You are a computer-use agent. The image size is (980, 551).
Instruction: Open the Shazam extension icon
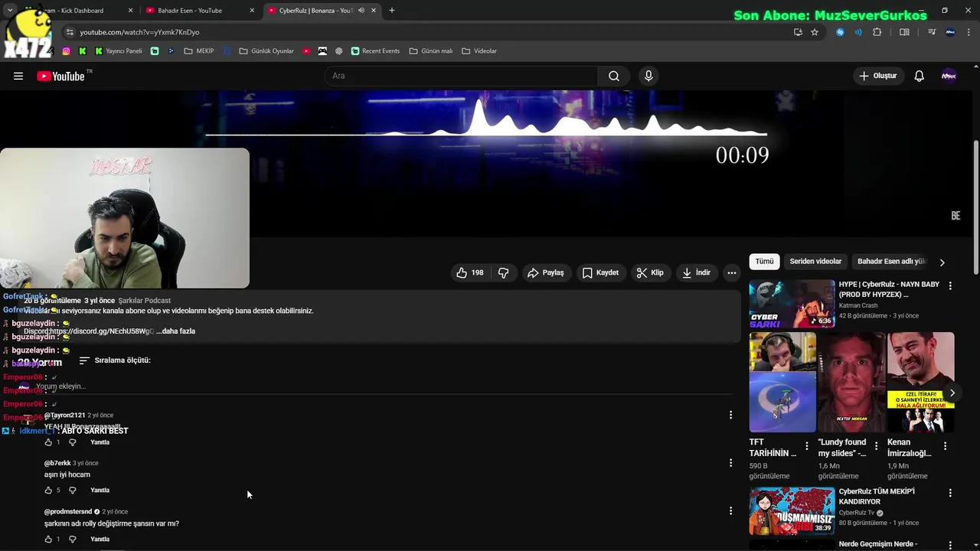tap(841, 32)
